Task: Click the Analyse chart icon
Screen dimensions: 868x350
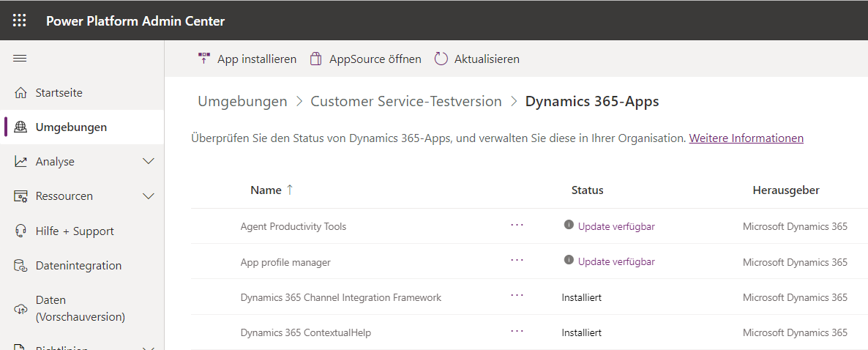Action: (x=20, y=162)
